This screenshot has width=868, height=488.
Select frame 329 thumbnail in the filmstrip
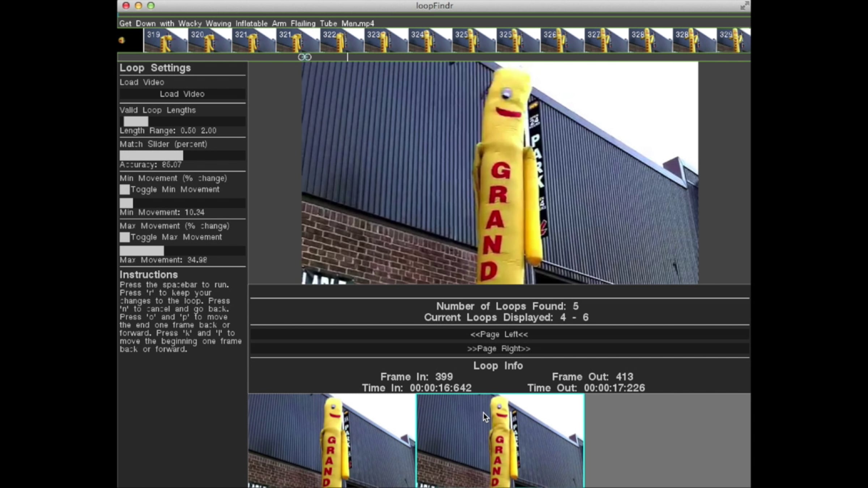tap(733, 40)
